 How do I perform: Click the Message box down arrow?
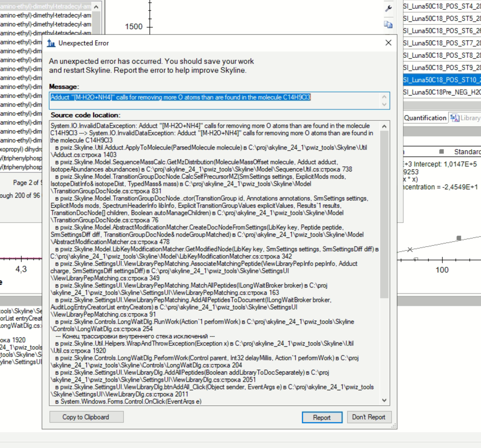click(x=385, y=105)
